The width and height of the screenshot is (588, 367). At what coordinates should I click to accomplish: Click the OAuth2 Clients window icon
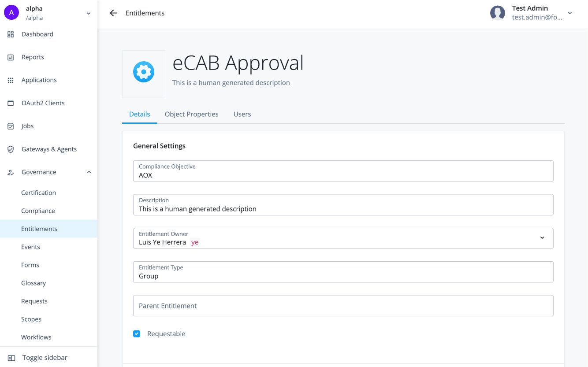11,103
